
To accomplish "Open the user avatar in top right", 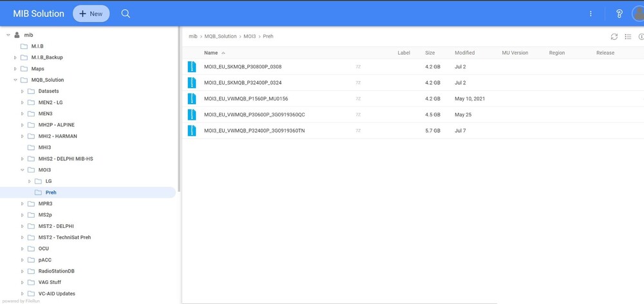I will pos(638,14).
